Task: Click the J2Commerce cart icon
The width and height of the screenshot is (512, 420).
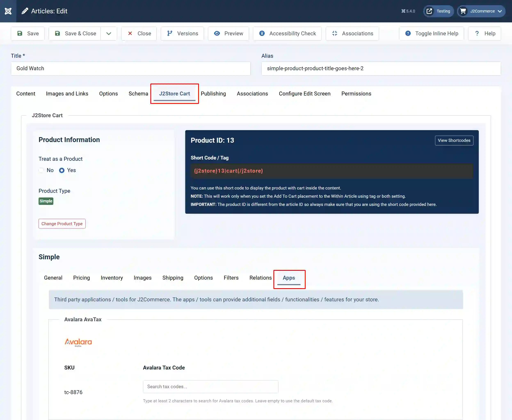Action: [x=463, y=11]
